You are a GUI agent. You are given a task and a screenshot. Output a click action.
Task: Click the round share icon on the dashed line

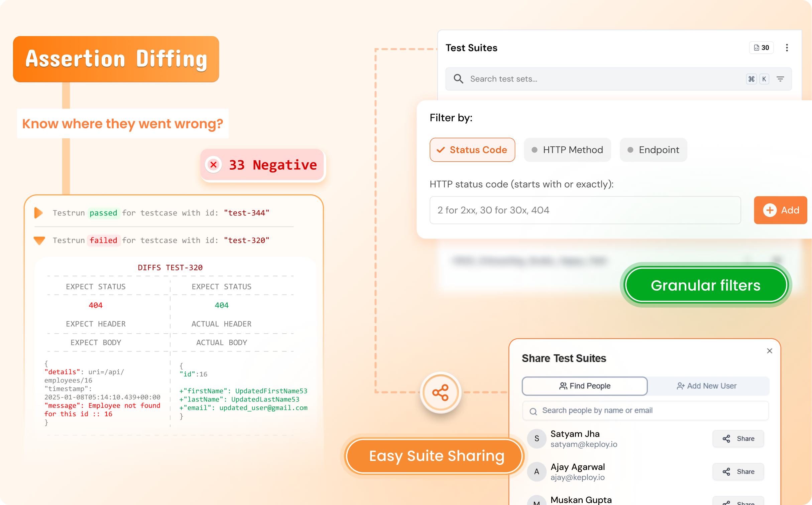440,392
